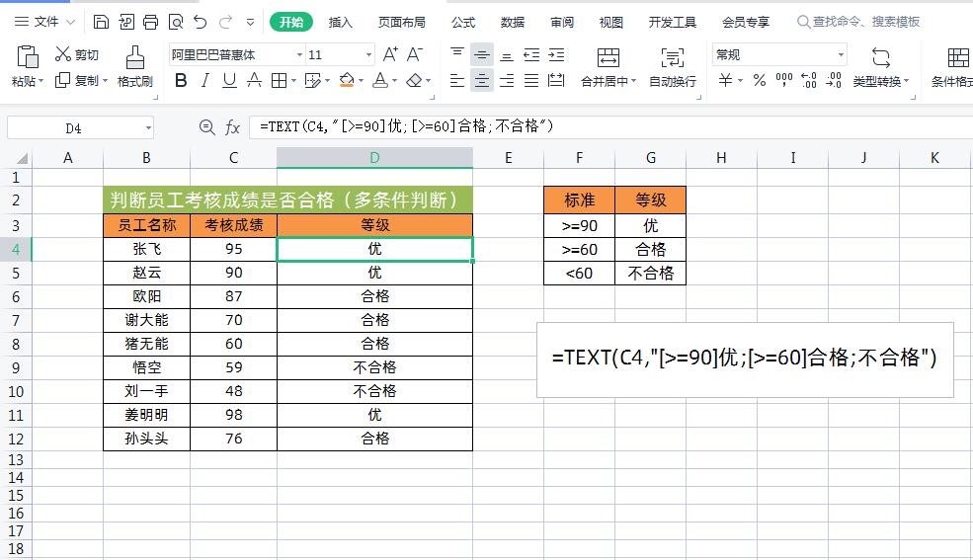This screenshot has height=560, width=973.
Task: Toggle Underline formatting
Action: (x=229, y=80)
